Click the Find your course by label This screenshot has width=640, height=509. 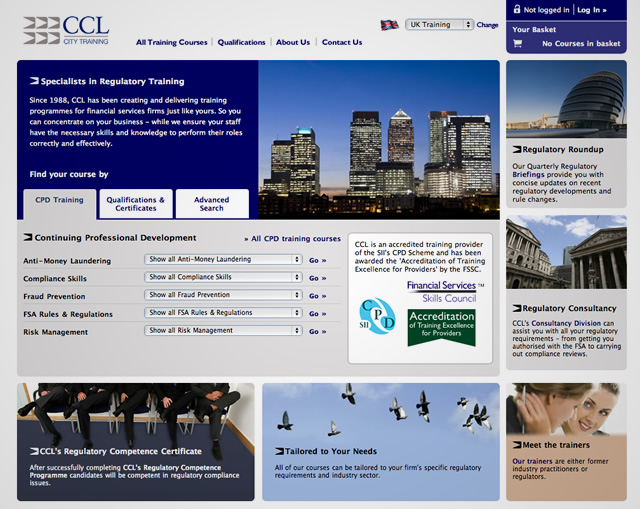(x=69, y=174)
